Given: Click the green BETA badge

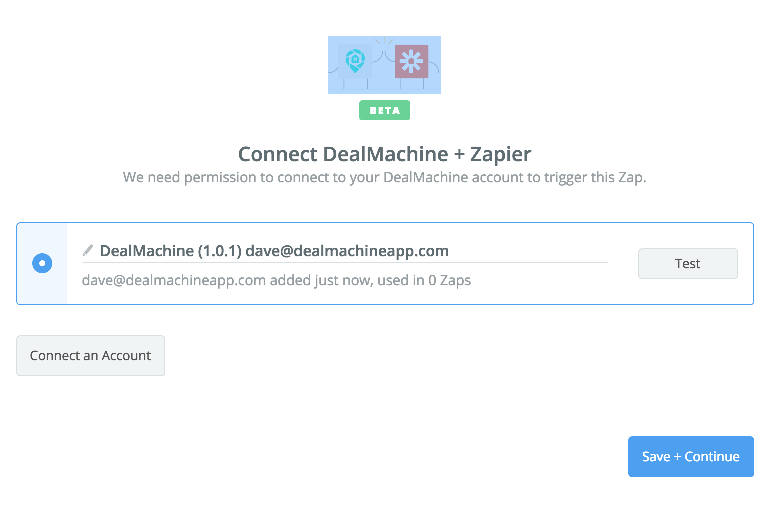Looking at the screenshot, I should coord(384,110).
